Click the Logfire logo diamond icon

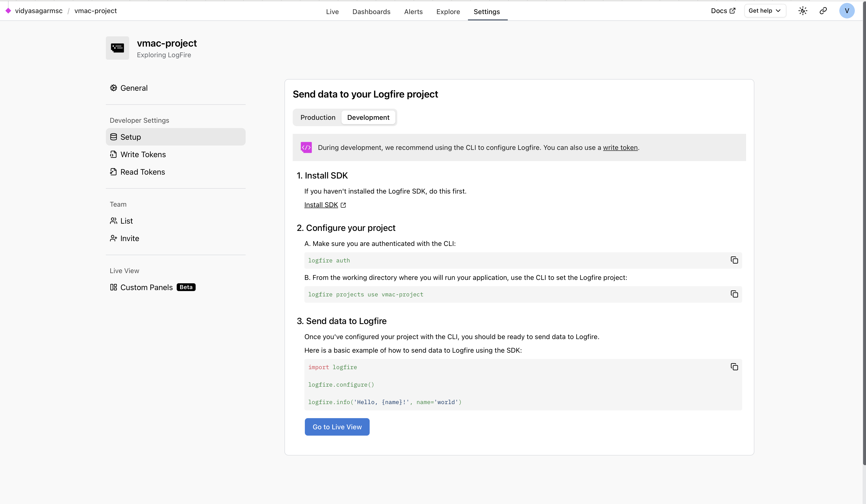click(8, 11)
